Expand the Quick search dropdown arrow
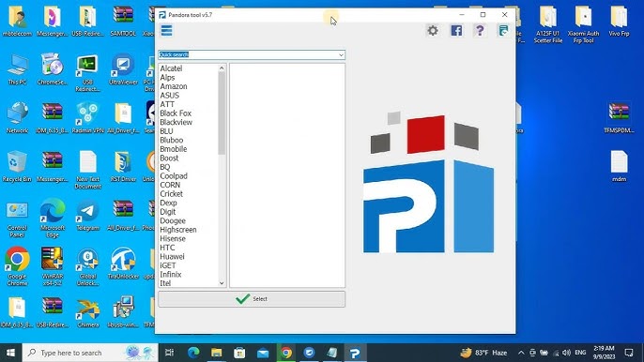Viewport: 644px width, 362px height. pyautogui.click(x=341, y=55)
